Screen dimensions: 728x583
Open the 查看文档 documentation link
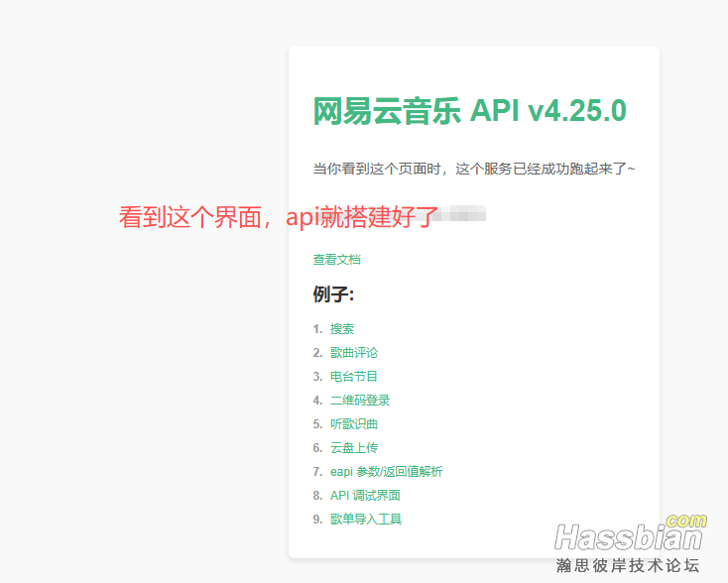coord(336,260)
